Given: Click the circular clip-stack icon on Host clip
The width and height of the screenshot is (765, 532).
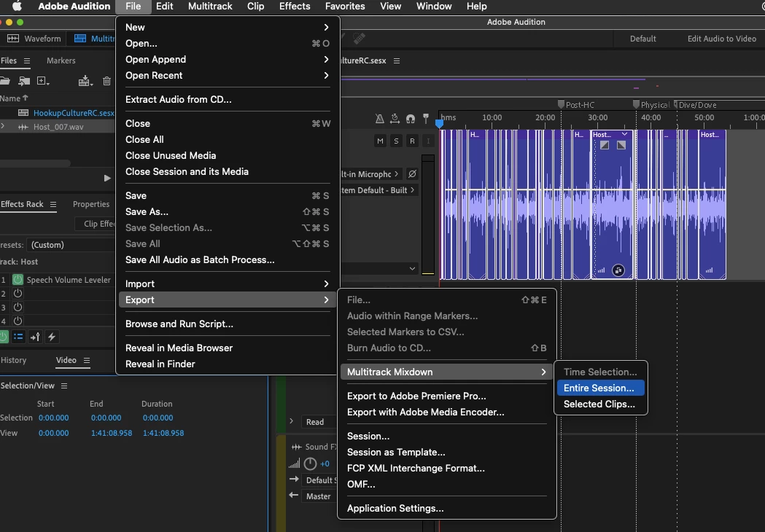Looking at the screenshot, I should pyautogui.click(x=618, y=270).
